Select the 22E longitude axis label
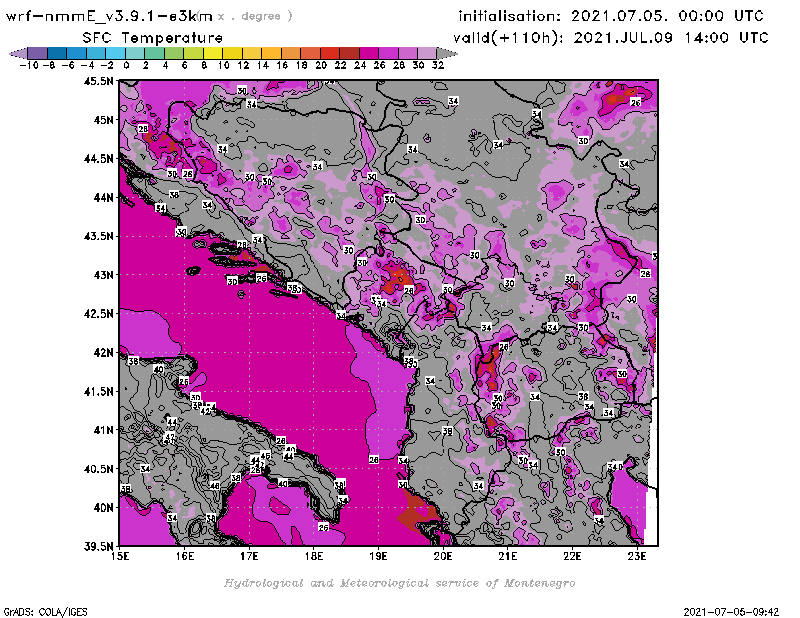 pyautogui.click(x=572, y=556)
